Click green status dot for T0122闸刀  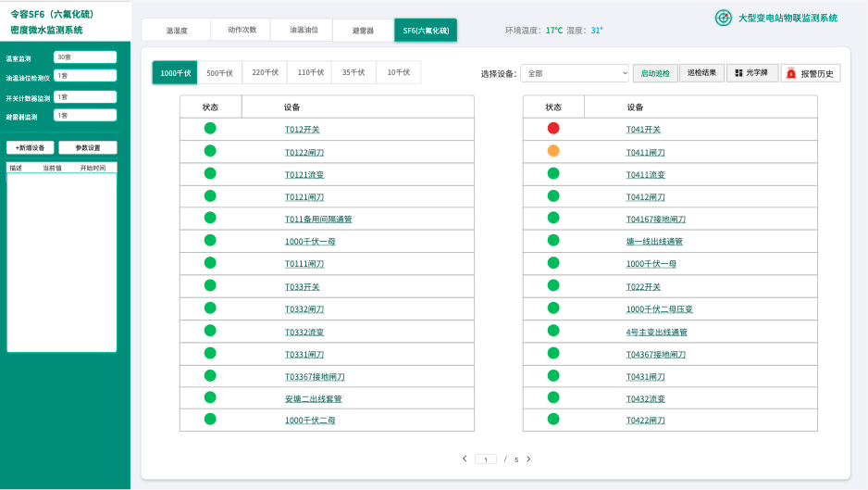pyautogui.click(x=210, y=151)
